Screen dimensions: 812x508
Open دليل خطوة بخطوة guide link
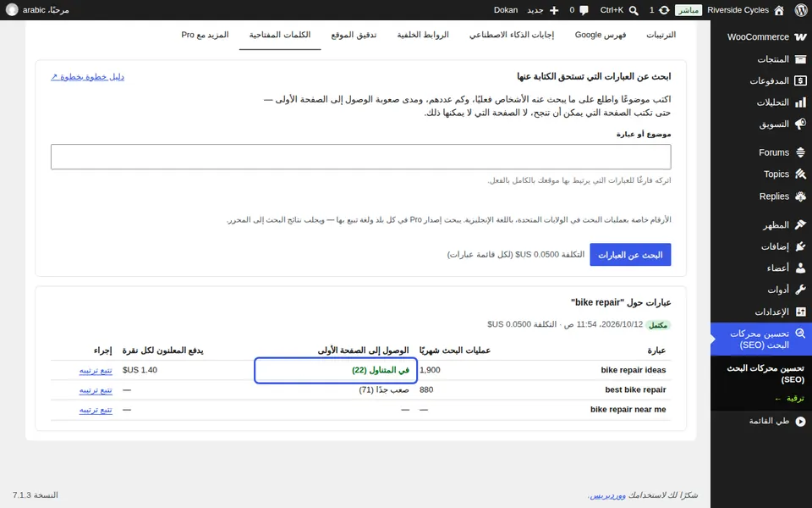coord(87,77)
